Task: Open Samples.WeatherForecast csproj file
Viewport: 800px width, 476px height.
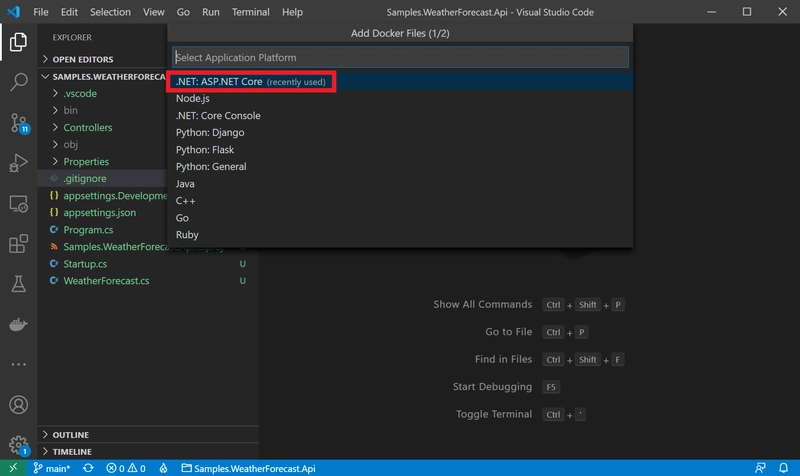Action: (143, 247)
